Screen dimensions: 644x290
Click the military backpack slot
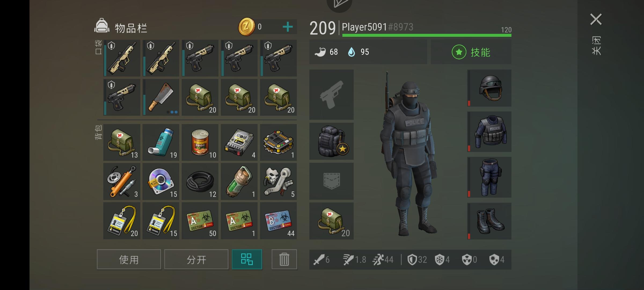point(331,141)
